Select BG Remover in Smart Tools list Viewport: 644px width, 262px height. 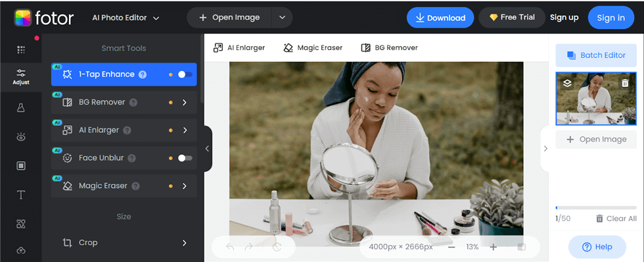(x=124, y=103)
